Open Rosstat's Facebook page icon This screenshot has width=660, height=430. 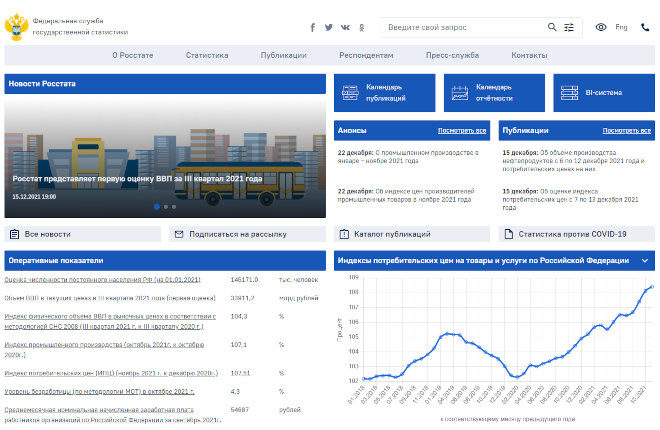pyautogui.click(x=312, y=27)
